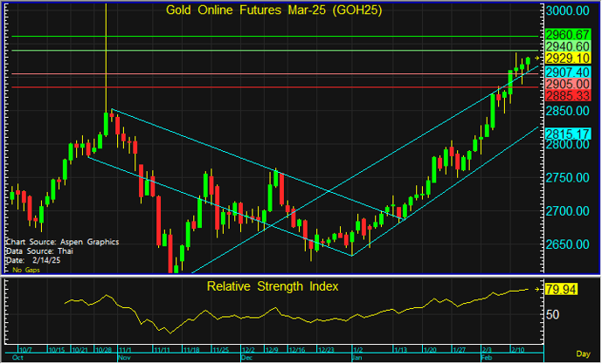Select the yellow 2929.10 current price tag
This screenshot has width=602, height=364.
point(568,58)
